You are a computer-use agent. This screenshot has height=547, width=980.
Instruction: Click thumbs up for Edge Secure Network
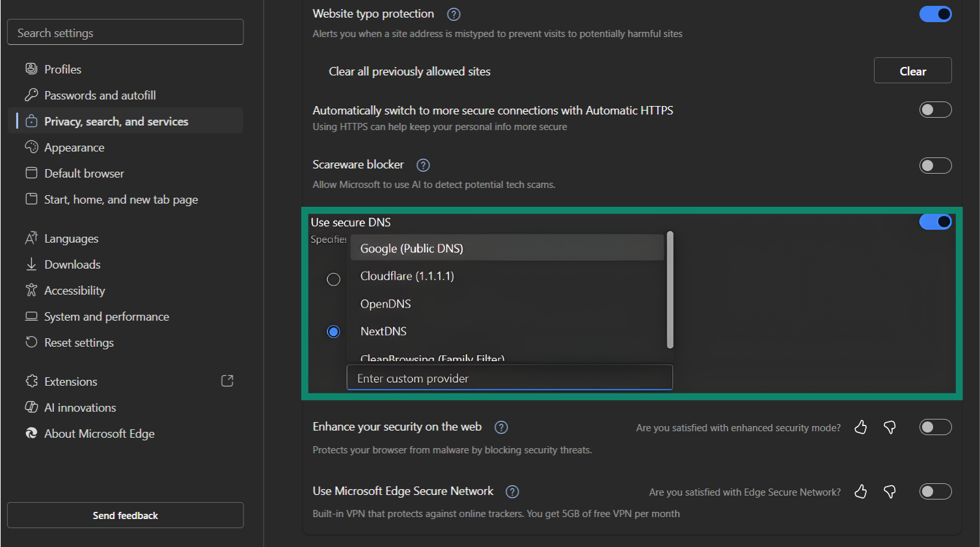(x=860, y=492)
